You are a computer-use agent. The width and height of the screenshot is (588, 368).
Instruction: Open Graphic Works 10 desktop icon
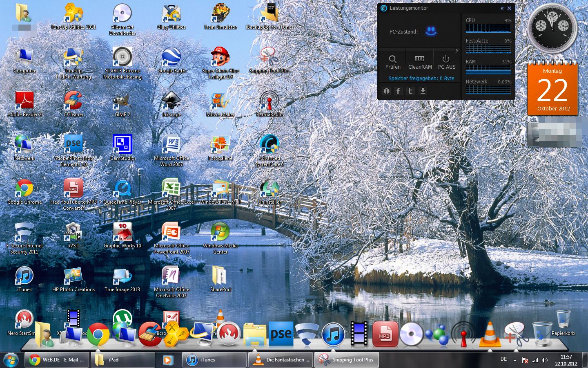(122, 236)
